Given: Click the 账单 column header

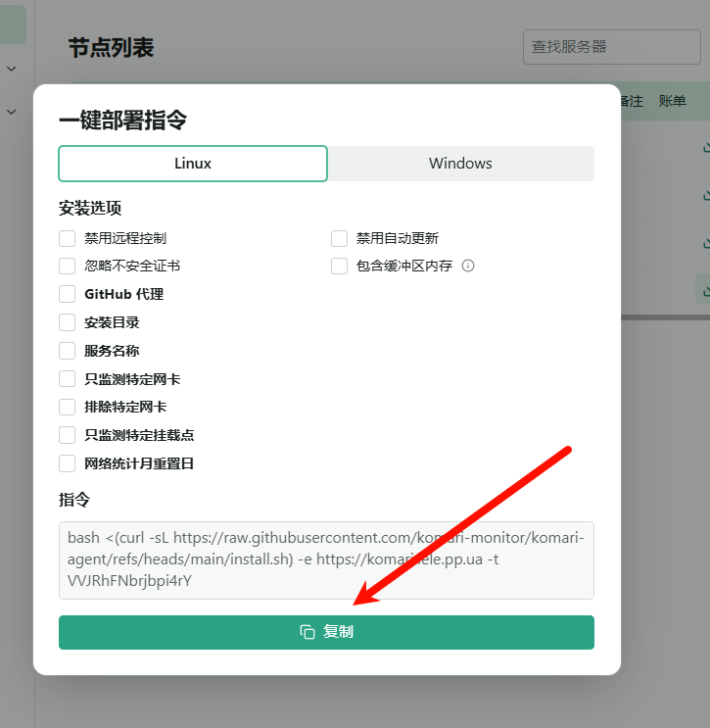Looking at the screenshot, I should pyautogui.click(x=672, y=101).
